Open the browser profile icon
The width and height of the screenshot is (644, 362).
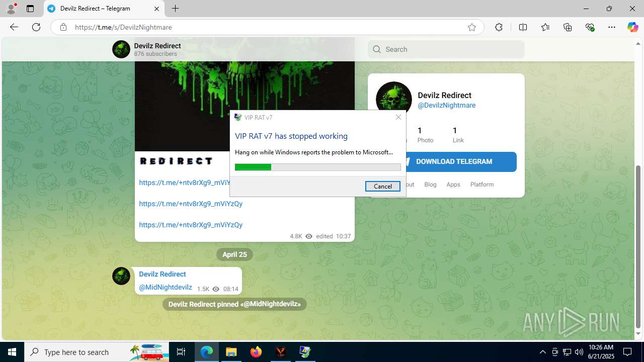point(11,9)
